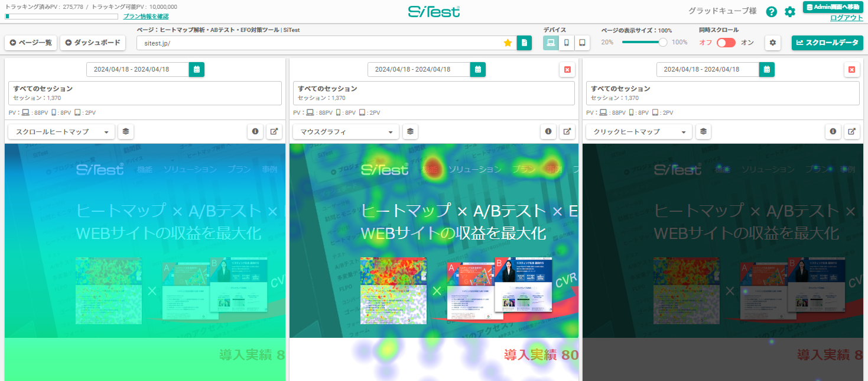Expand すべてのセッション selector in third panel
This screenshot has height=381, width=868.
[x=723, y=93]
